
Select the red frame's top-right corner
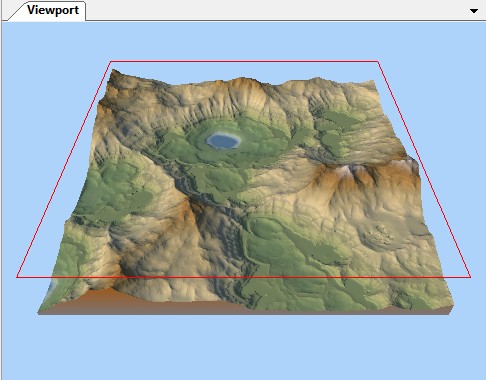(x=378, y=61)
